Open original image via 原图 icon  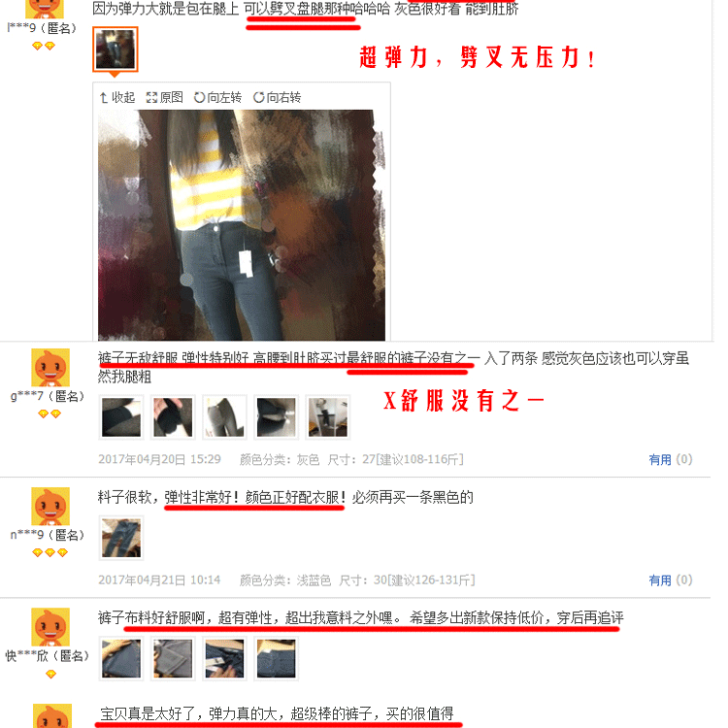click(x=164, y=97)
